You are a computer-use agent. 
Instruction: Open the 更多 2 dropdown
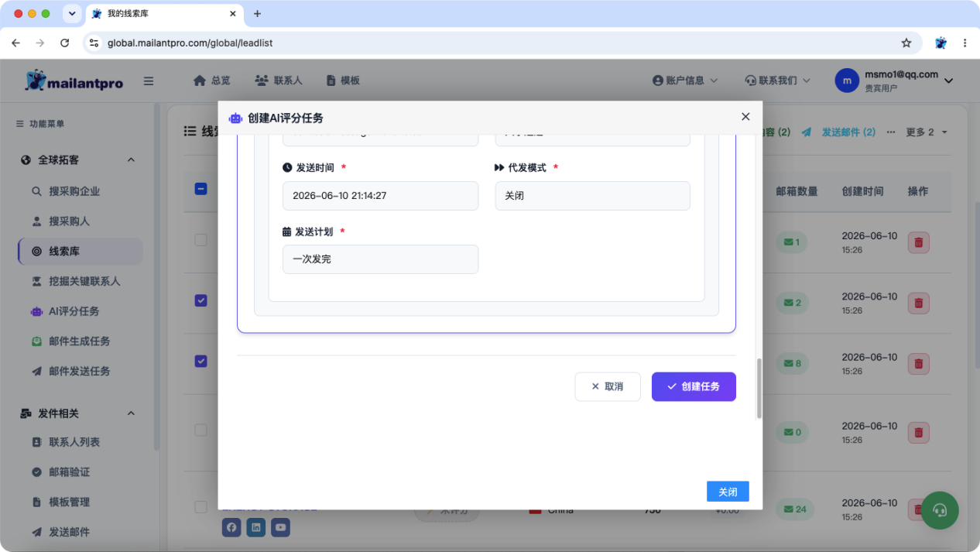pyautogui.click(x=927, y=132)
